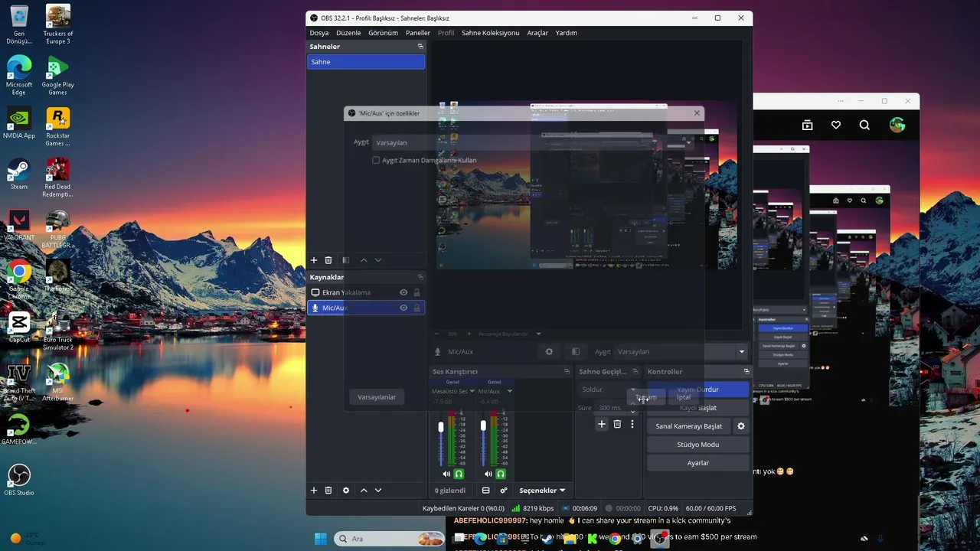Screen dimensions: 980x551
Task: Open virtual camera settings gear
Action: (740, 426)
